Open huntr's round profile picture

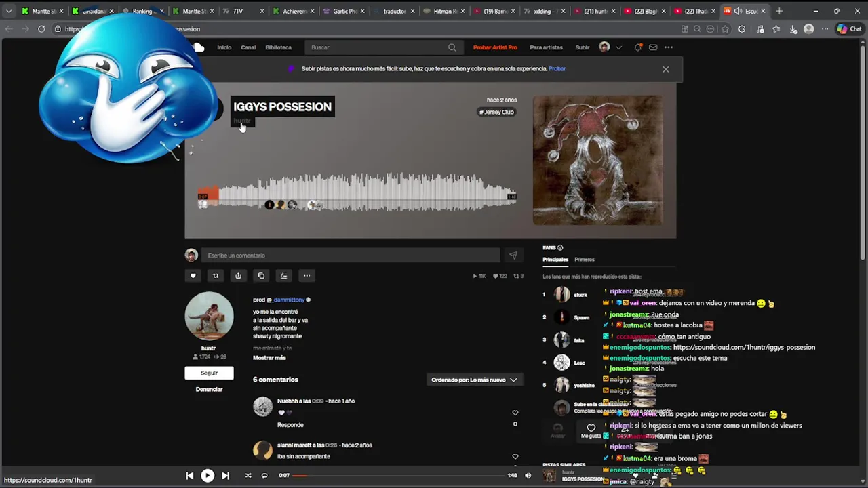[209, 316]
